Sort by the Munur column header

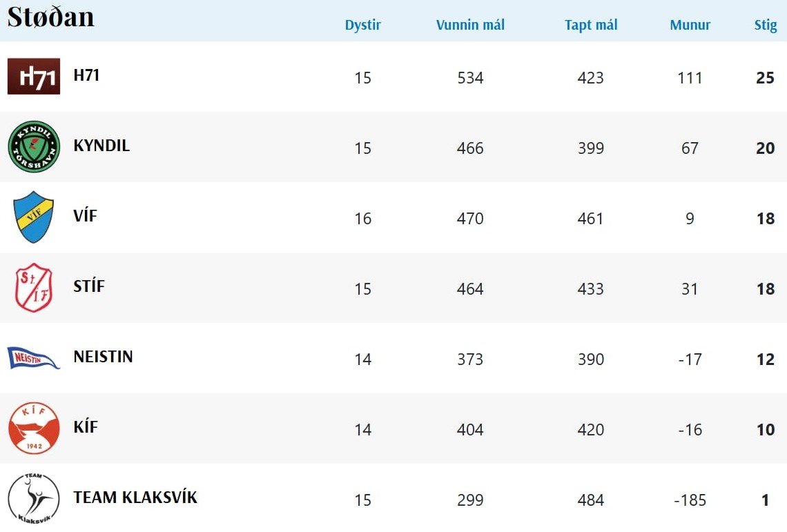pos(690,26)
